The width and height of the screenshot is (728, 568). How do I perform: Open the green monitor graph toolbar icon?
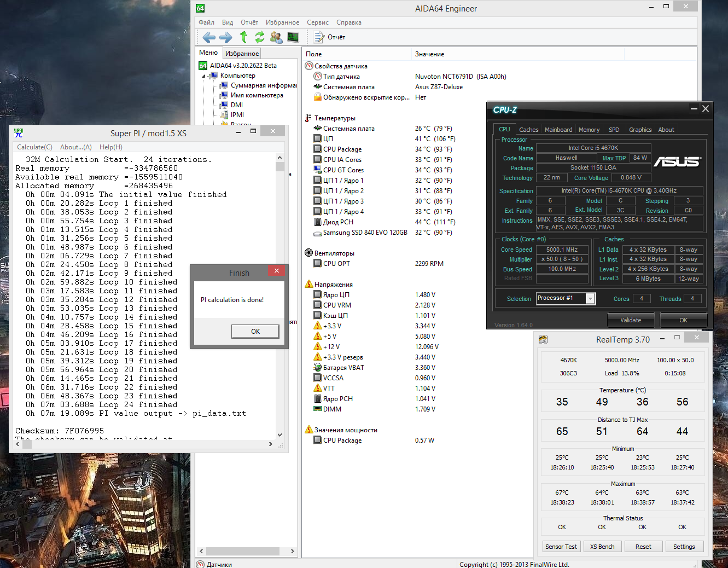[293, 37]
